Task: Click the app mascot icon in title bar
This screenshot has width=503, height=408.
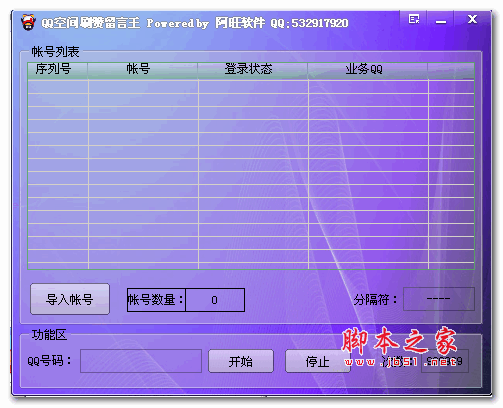Action: (x=28, y=23)
